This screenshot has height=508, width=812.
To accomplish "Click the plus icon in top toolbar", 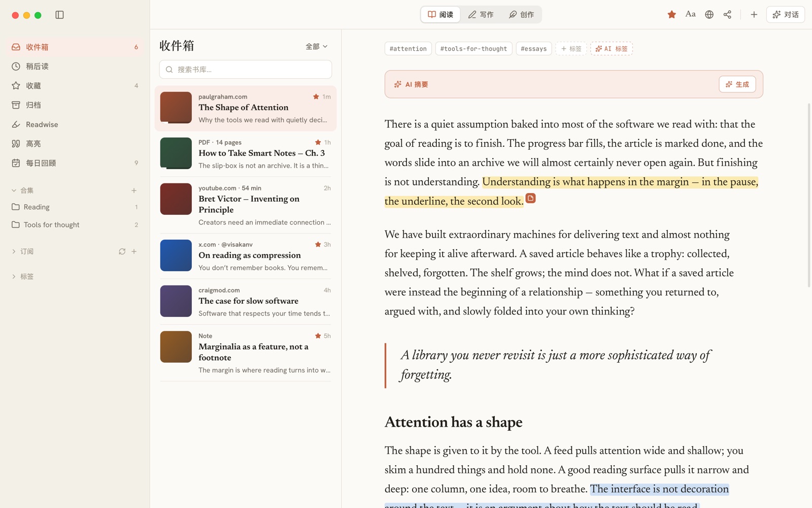I will 754,15.
